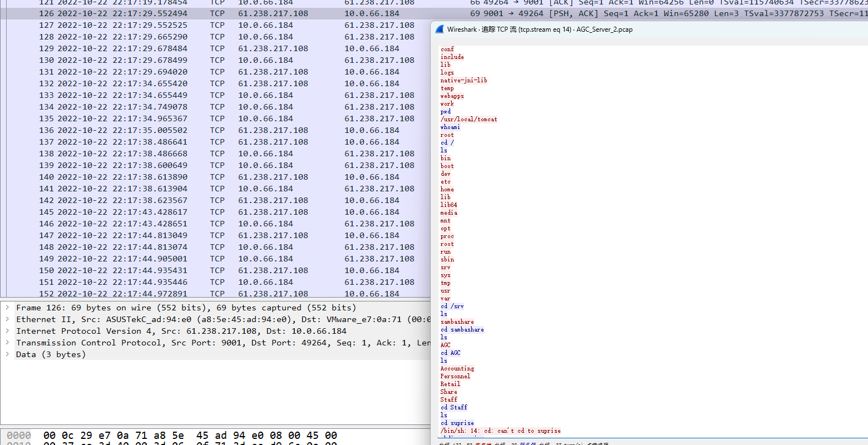Click the 'Personnel' line in stream
Viewport: 868px width, 445px height.
click(456, 376)
